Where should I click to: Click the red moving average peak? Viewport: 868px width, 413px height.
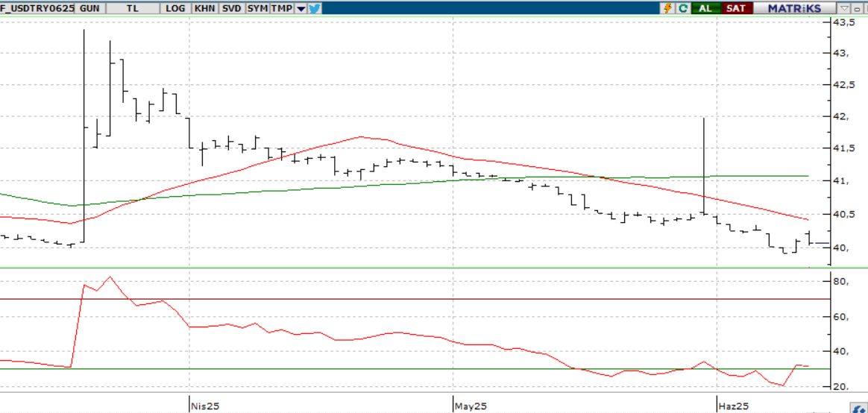click(361, 136)
